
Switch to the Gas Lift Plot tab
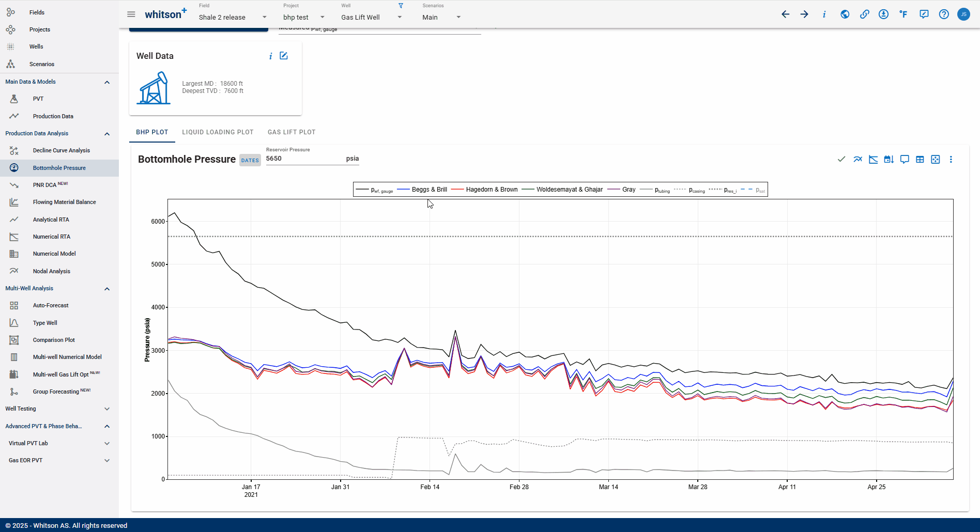(292, 132)
